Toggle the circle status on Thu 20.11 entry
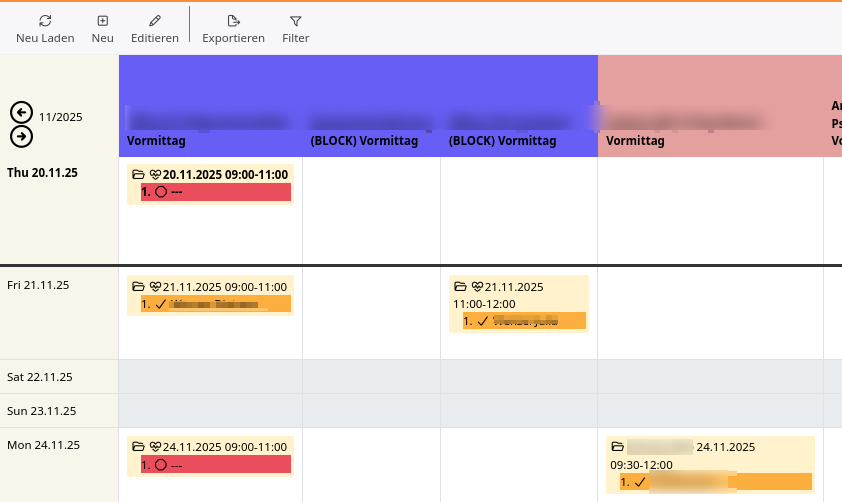Screen dimensions: 842x502 point(160,191)
